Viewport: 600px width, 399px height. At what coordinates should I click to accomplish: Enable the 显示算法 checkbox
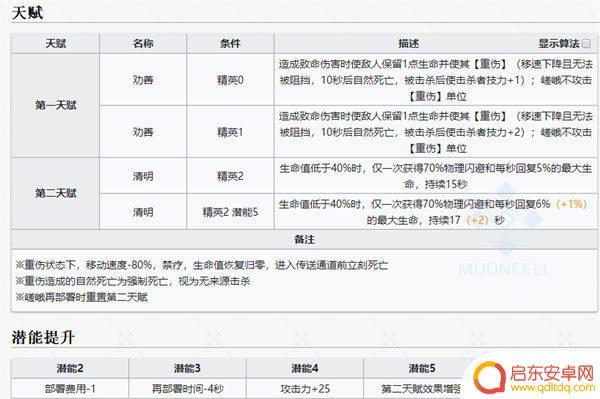tap(586, 44)
